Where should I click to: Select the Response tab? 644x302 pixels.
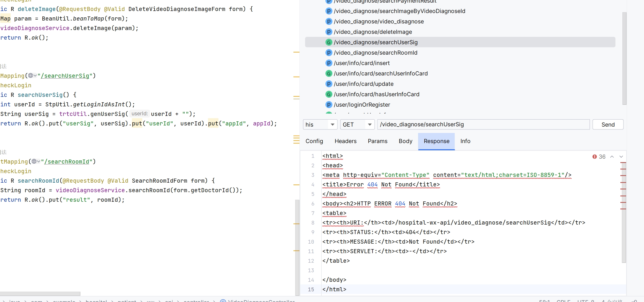tap(437, 141)
